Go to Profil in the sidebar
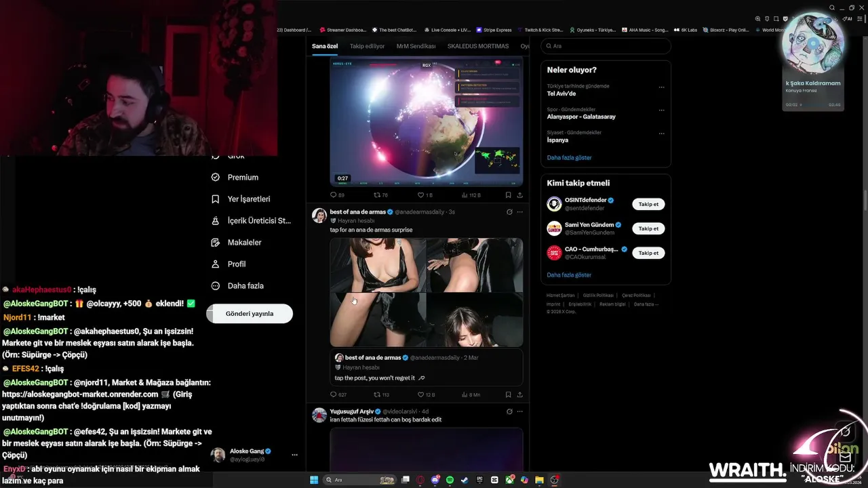The width and height of the screenshot is (868, 488). [229, 264]
